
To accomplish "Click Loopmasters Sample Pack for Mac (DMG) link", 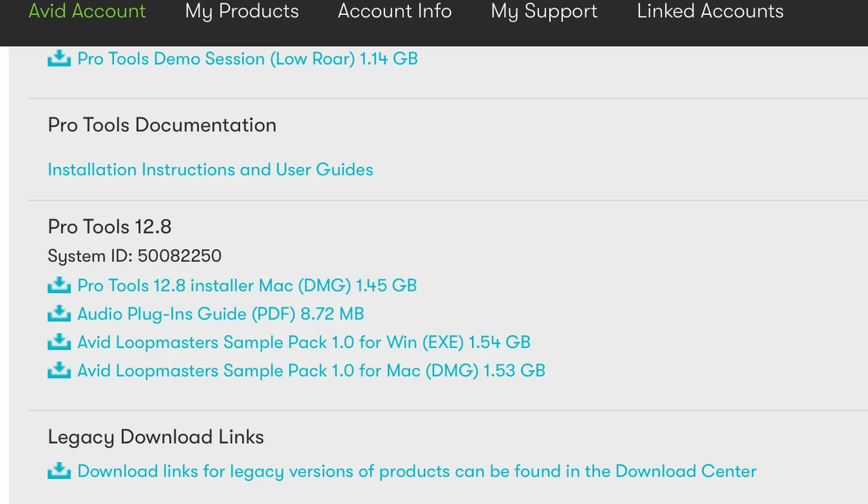I will tap(311, 371).
